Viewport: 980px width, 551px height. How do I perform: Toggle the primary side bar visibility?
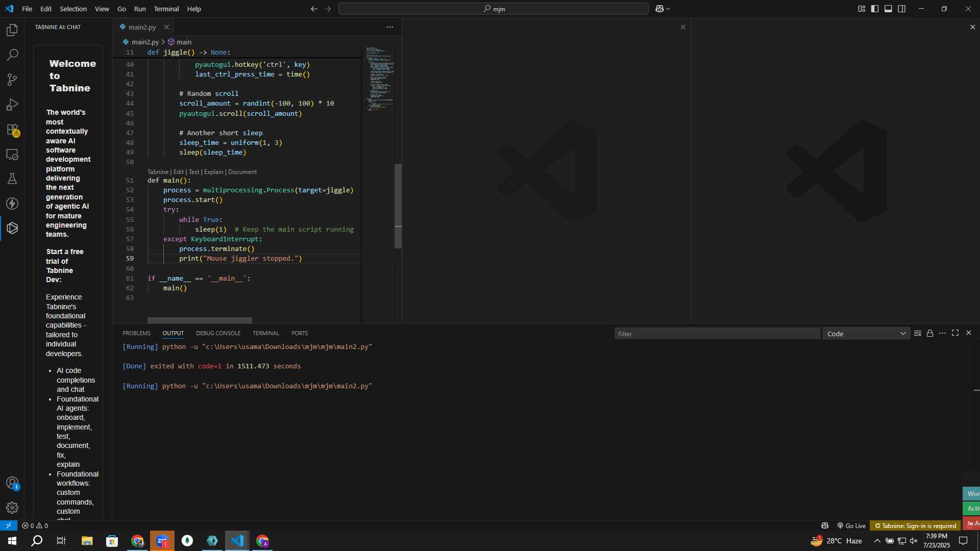click(x=875, y=9)
